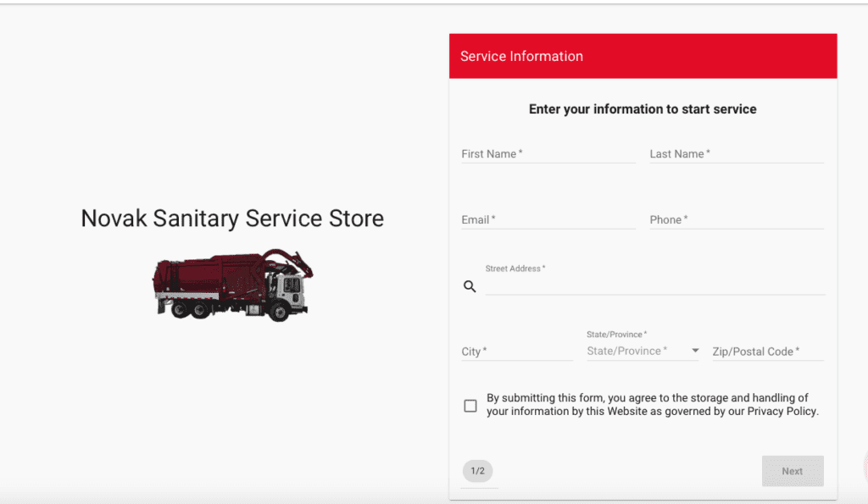868x504 pixels.
Task: Click the garbage truck logo image
Action: coord(232,285)
